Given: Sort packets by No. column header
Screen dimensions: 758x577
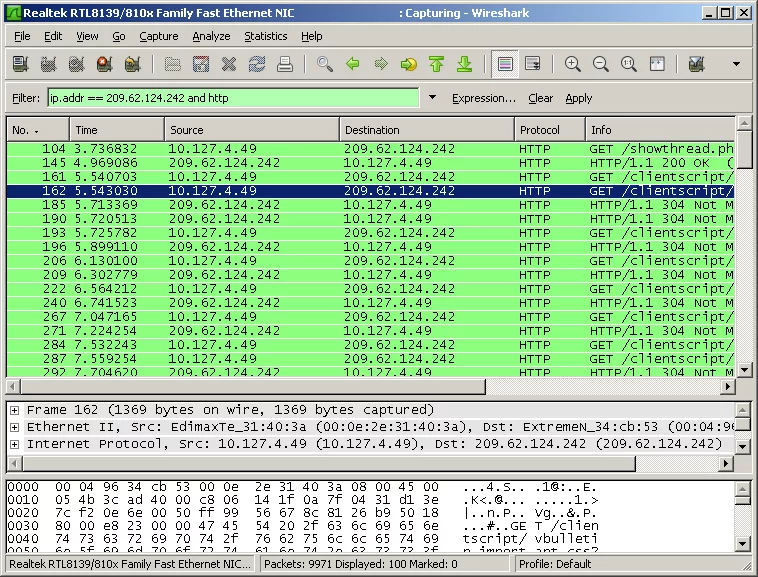Looking at the screenshot, I should pos(38,130).
